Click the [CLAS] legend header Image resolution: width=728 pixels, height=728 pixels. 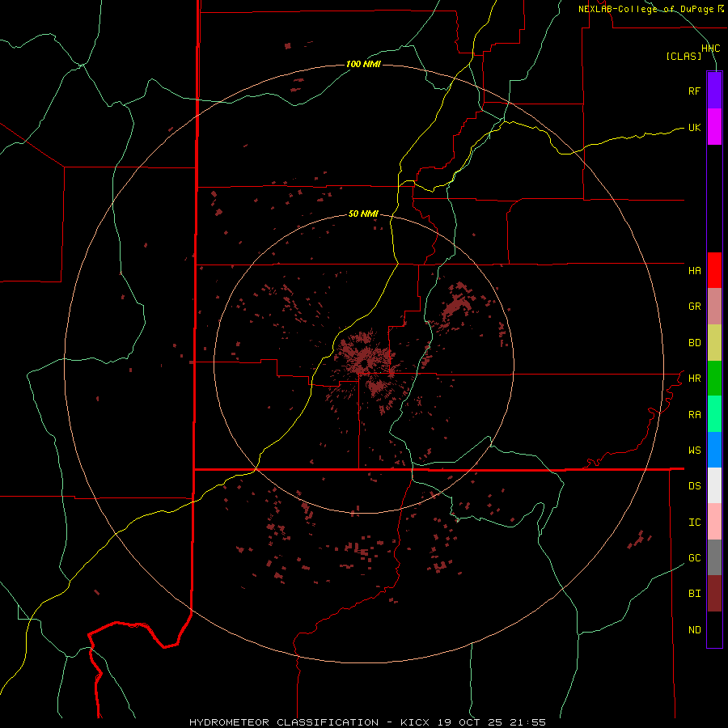click(x=684, y=57)
